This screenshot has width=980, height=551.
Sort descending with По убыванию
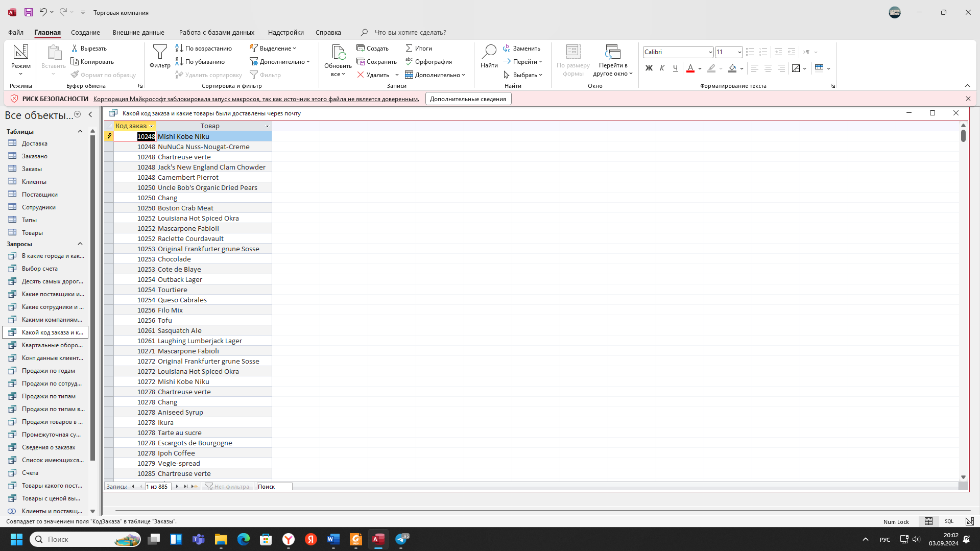[200, 62]
